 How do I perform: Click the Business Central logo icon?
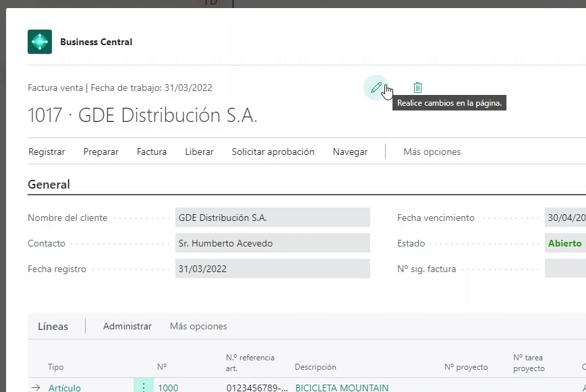[x=40, y=42]
